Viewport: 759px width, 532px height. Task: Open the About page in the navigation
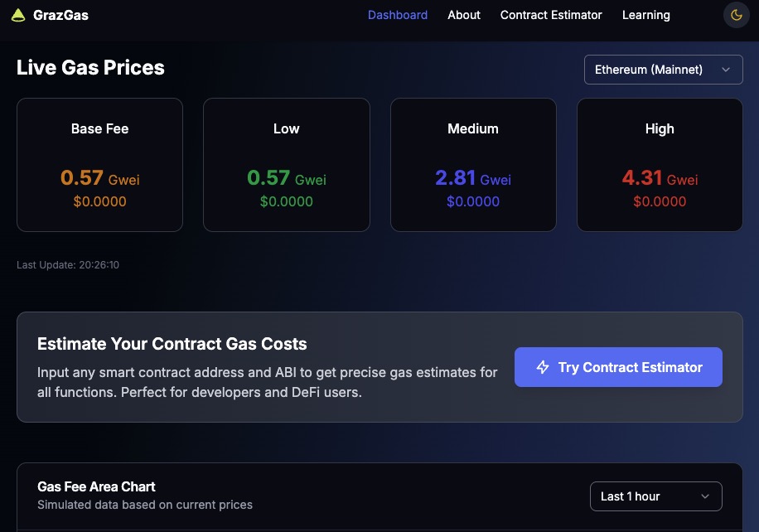464,15
